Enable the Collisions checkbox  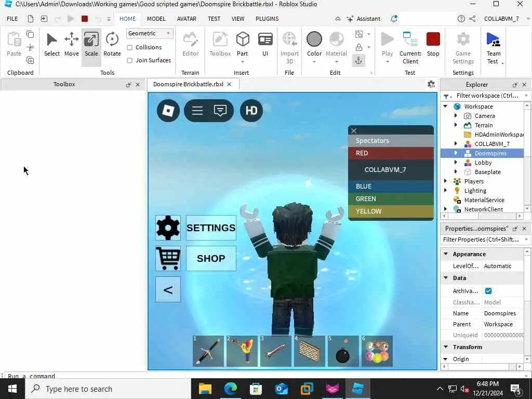129,47
